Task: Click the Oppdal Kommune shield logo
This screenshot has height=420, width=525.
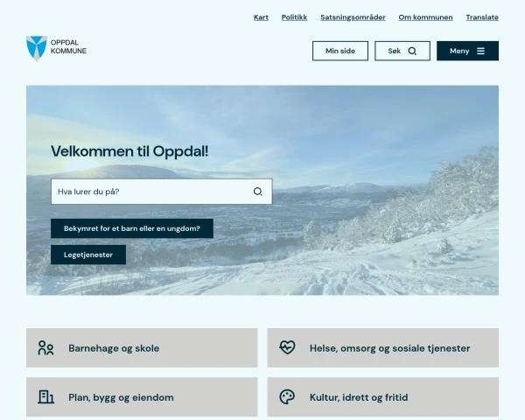Action: pyautogui.click(x=37, y=48)
